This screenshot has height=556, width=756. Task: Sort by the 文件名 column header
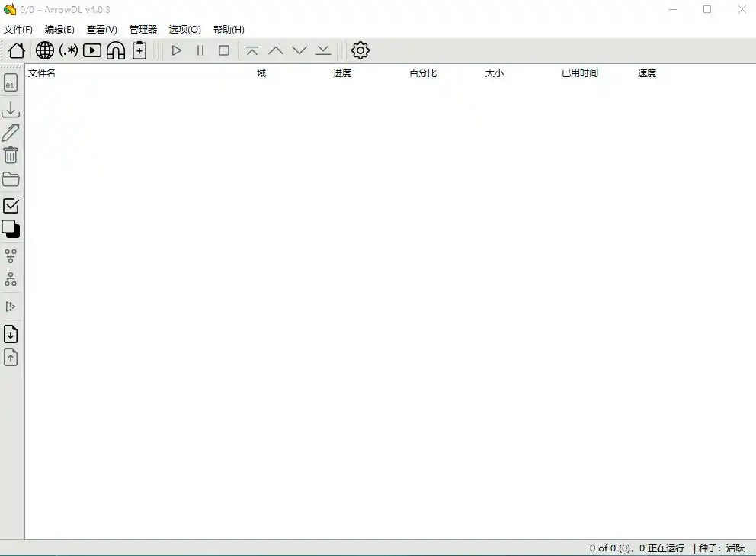42,73
